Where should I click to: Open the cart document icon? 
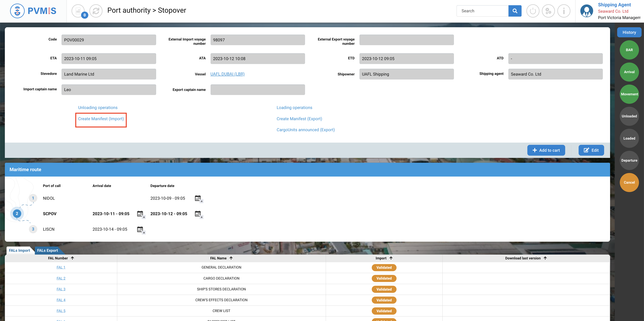click(x=78, y=11)
